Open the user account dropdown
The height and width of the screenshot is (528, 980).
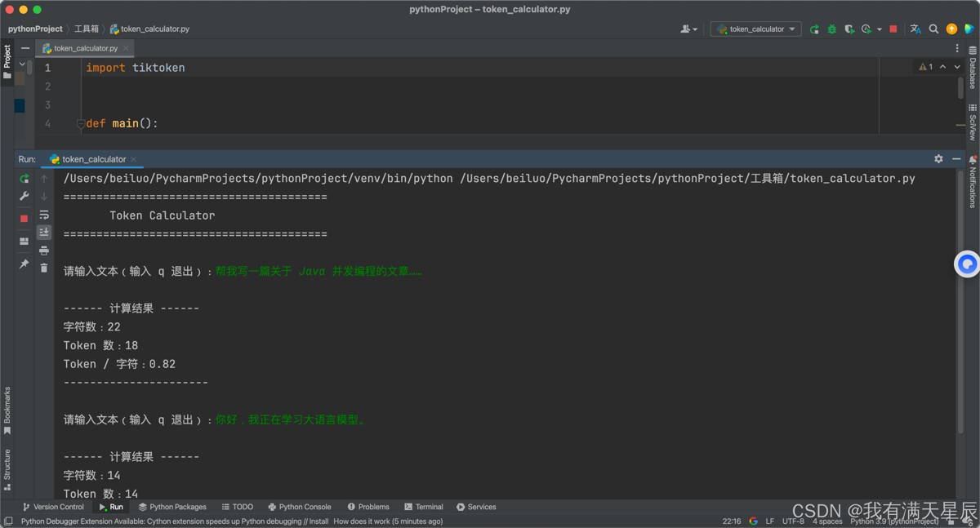(689, 29)
